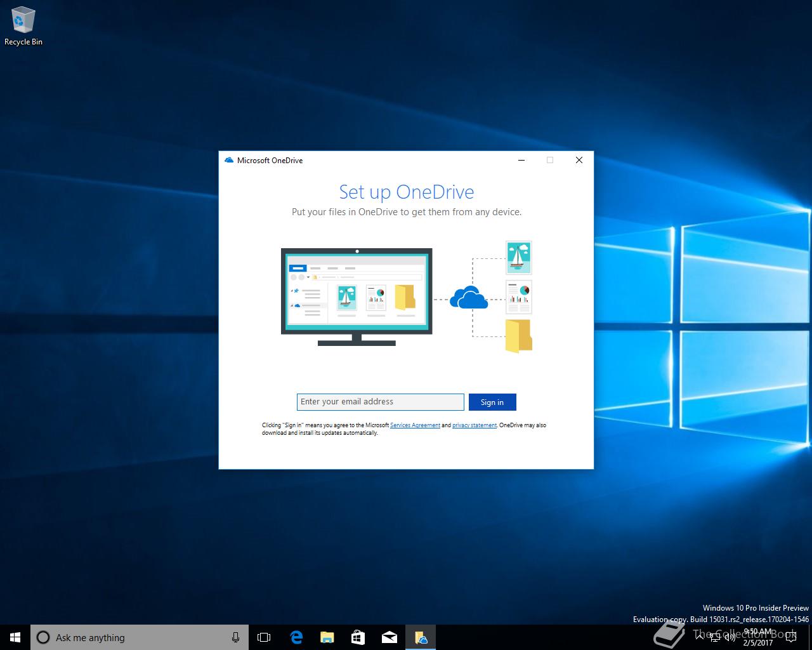Open the Mail app from the taskbar
The image size is (812, 650).
click(x=389, y=637)
